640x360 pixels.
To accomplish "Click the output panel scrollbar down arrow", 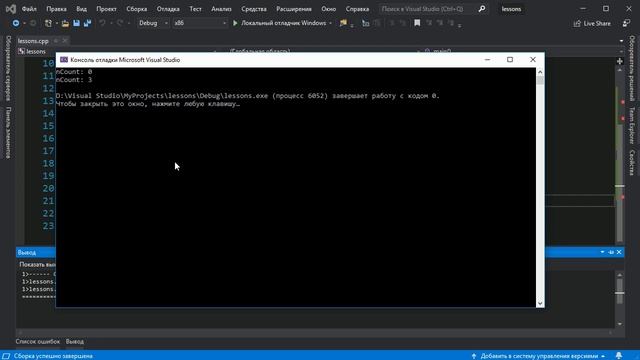I will click(x=620, y=324).
